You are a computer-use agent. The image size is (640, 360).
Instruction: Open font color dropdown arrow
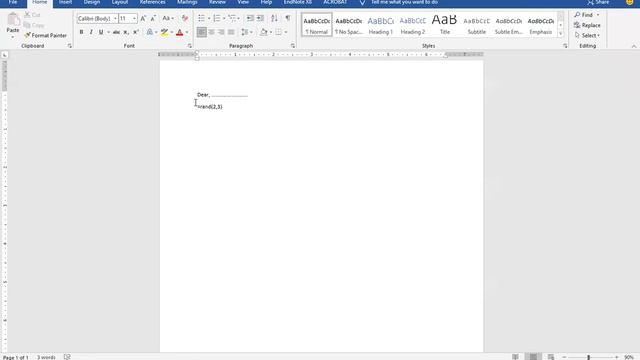point(187,32)
